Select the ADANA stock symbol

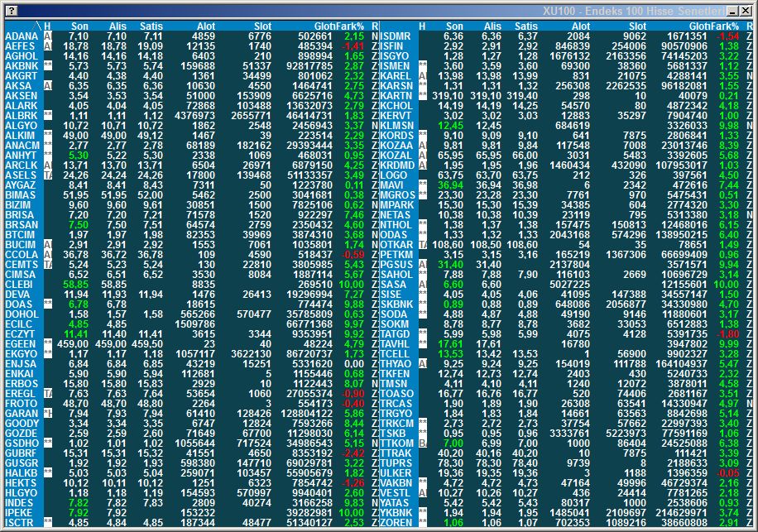click(22, 36)
